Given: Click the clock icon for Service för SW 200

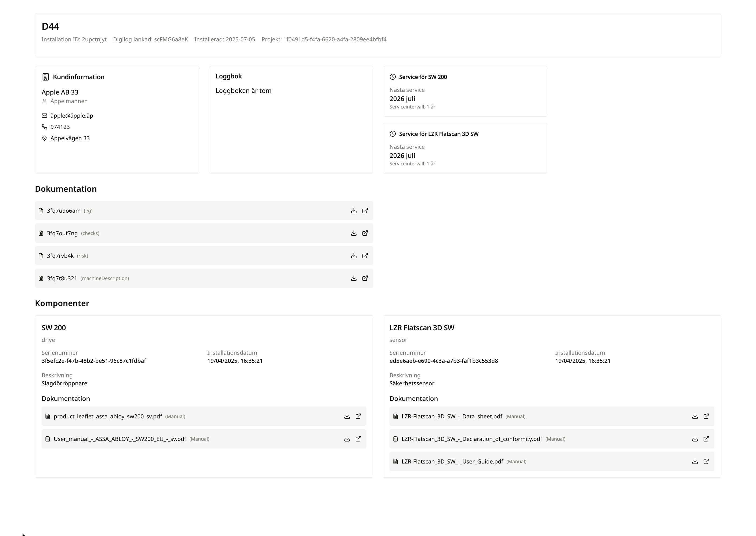Looking at the screenshot, I should (393, 77).
